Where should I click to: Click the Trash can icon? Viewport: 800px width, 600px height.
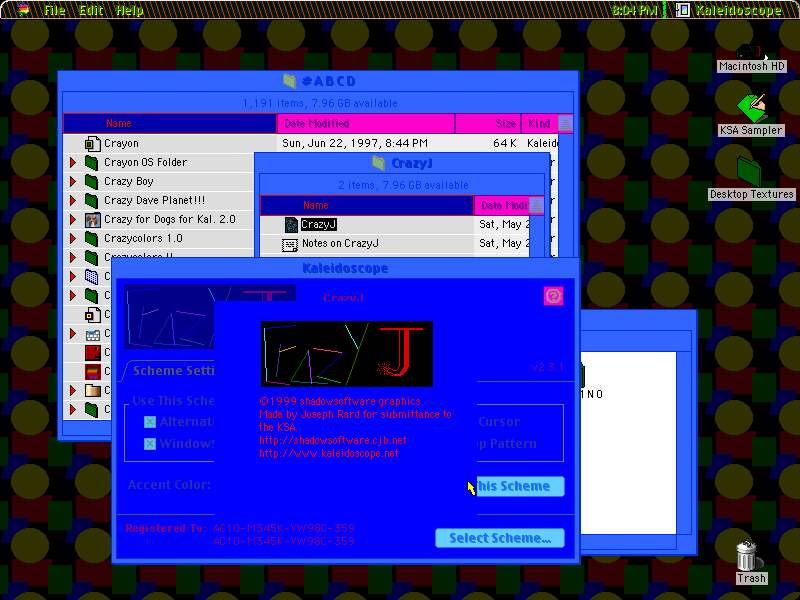(746, 555)
